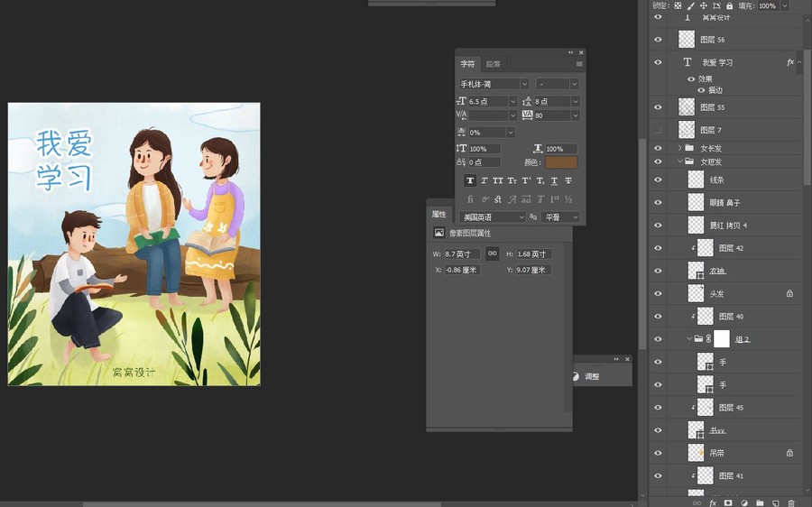The width and height of the screenshot is (812, 507).
Task: Enable discretionary ligatures st icon
Action: pyautogui.click(x=498, y=198)
